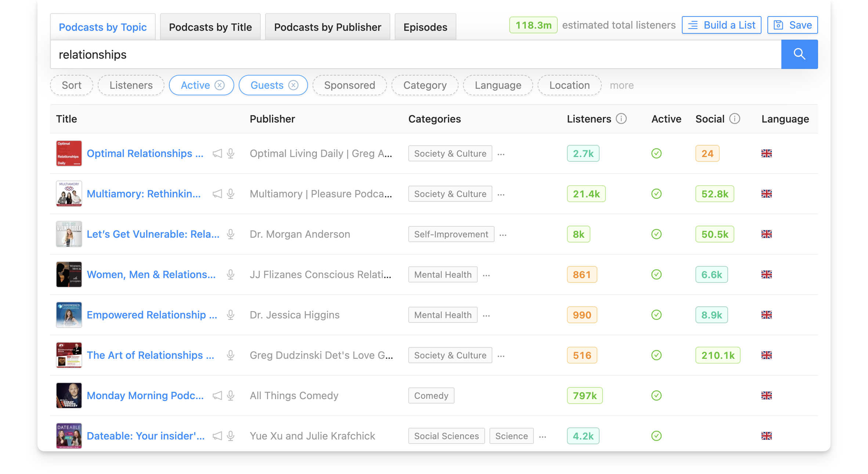This screenshot has height=474, width=868.
Task: Click the Build a List button
Action: click(x=721, y=25)
